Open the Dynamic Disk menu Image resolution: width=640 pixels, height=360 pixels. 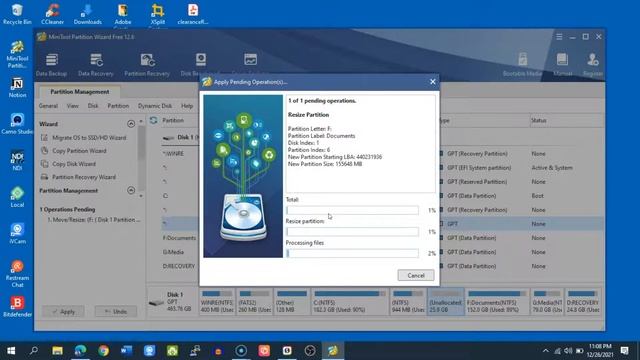click(x=155, y=106)
